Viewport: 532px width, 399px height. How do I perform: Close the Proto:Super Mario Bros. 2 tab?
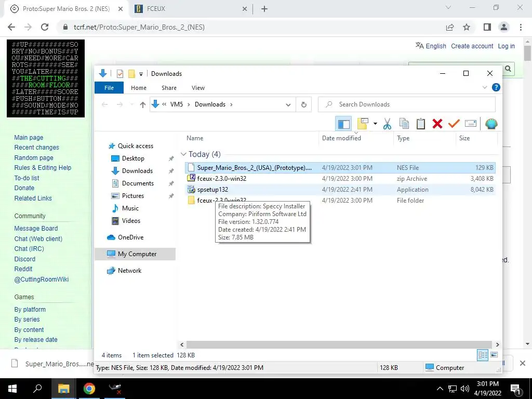pyautogui.click(x=121, y=9)
